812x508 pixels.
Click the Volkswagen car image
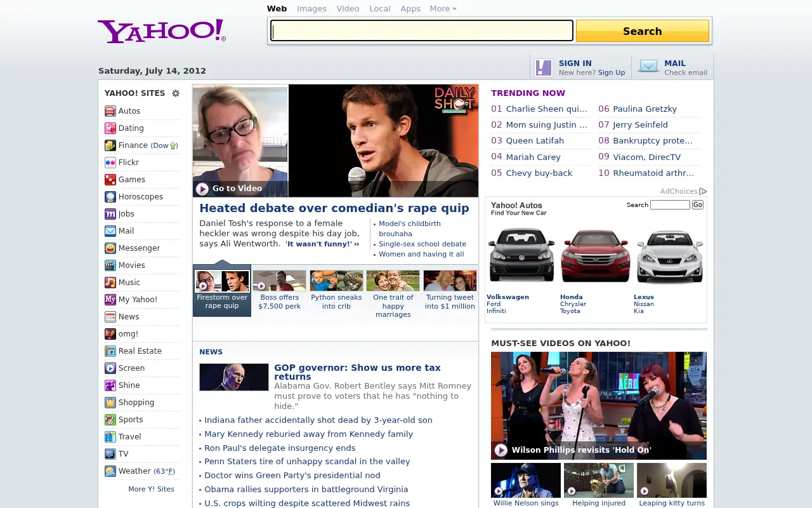(521, 255)
